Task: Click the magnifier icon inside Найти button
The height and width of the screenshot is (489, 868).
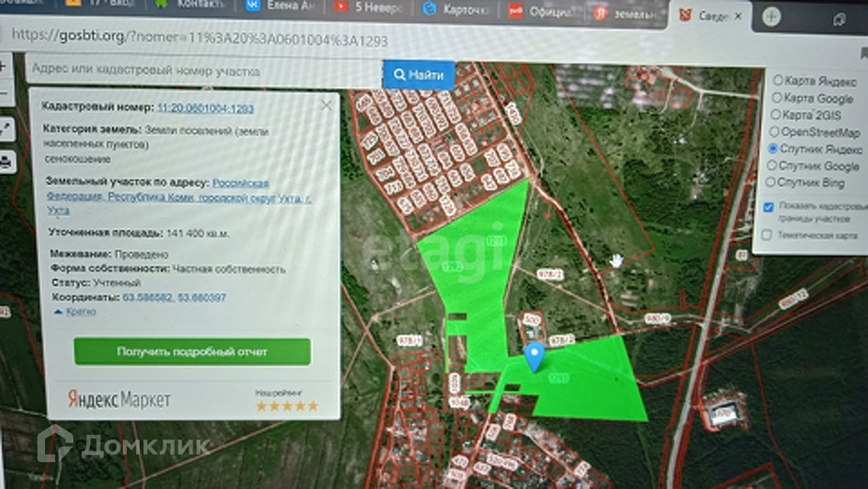Action: (x=399, y=75)
